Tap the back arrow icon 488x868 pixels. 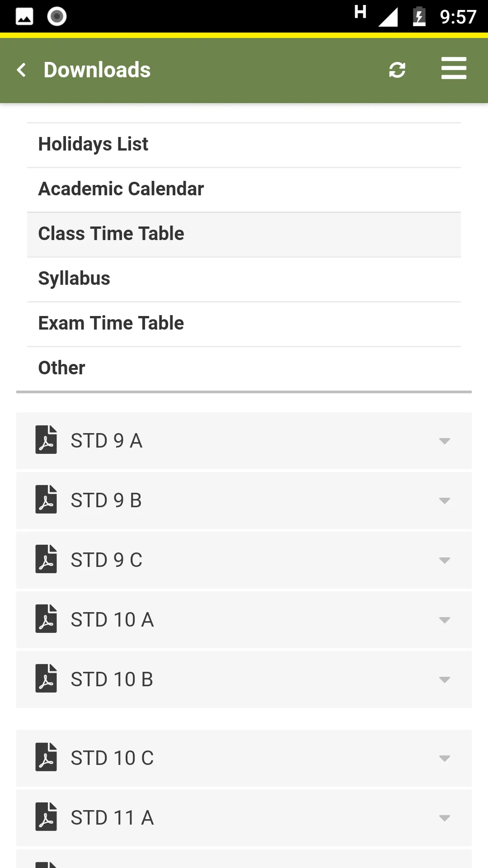point(21,70)
